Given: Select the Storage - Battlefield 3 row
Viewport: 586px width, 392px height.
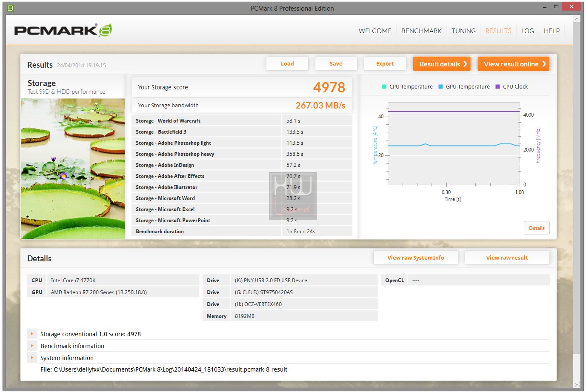Looking at the screenshot, I should (242, 132).
